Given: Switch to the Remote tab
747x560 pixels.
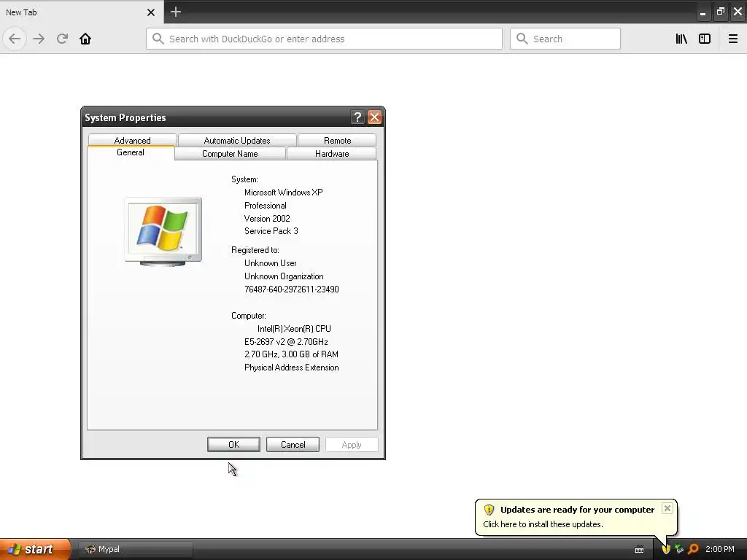Looking at the screenshot, I should point(337,141).
